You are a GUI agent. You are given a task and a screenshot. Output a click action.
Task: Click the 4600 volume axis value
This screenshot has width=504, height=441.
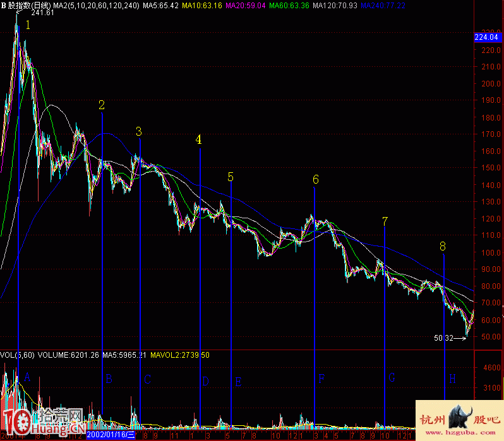(492, 368)
